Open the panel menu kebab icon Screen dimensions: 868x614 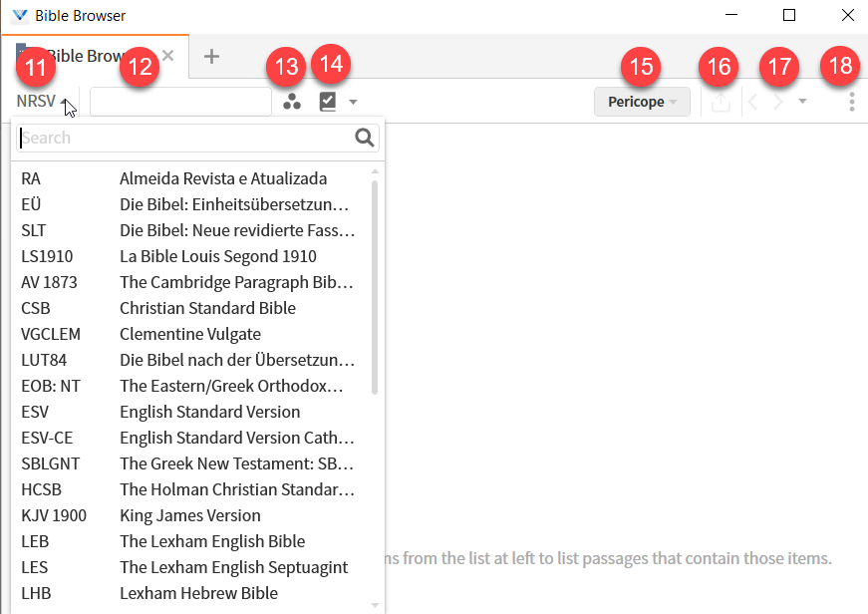click(851, 102)
